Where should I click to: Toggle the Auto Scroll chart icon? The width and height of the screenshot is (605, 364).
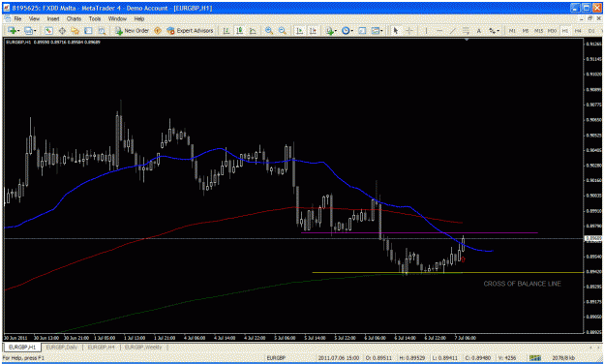[299, 30]
